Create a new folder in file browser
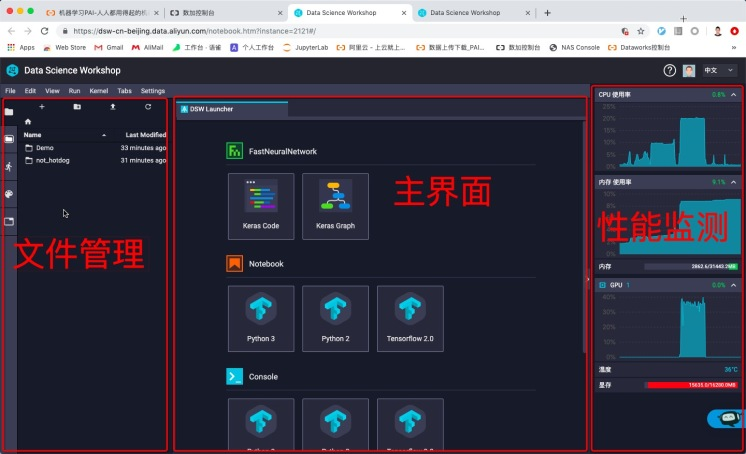This screenshot has width=746, height=454. 77,107
